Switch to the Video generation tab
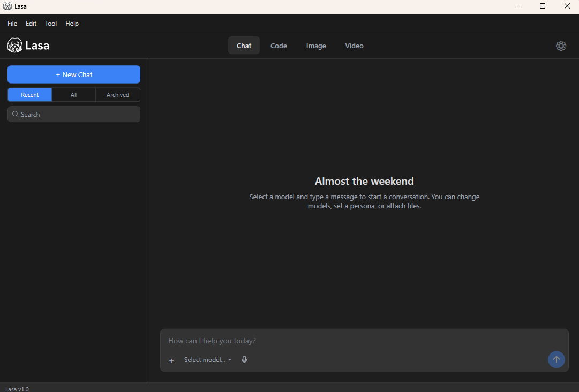Viewport: 579px width, 392px height. pyautogui.click(x=354, y=46)
